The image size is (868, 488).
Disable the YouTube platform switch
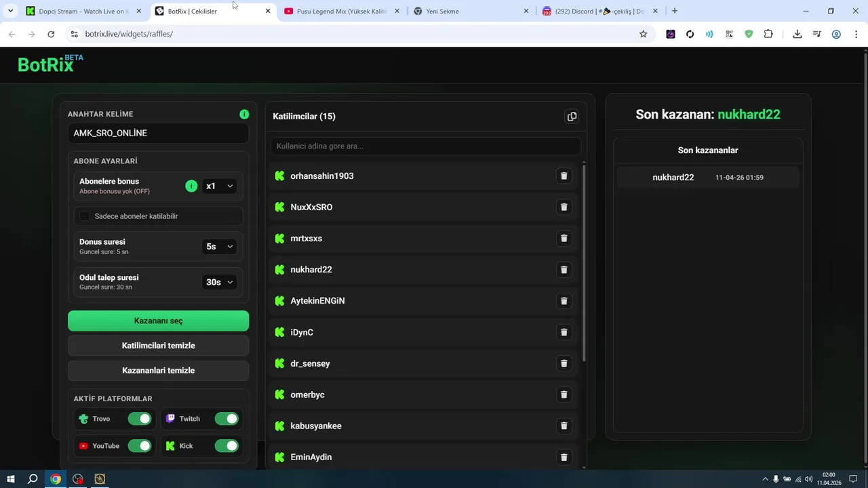pyautogui.click(x=140, y=446)
